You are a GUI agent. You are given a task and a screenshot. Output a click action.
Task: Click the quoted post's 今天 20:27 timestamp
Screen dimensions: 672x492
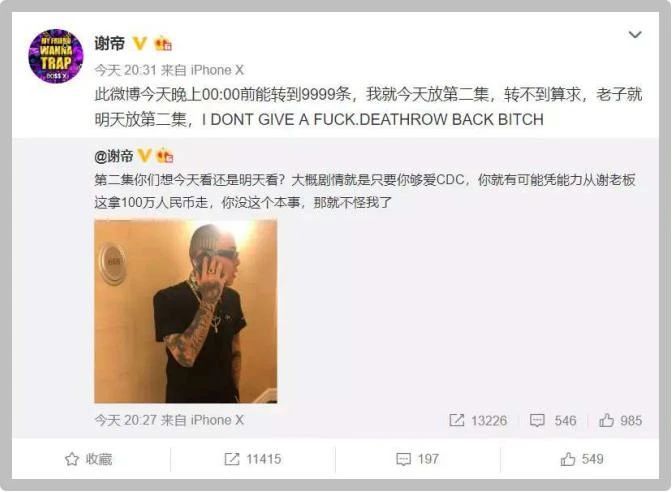pyautogui.click(x=126, y=420)
